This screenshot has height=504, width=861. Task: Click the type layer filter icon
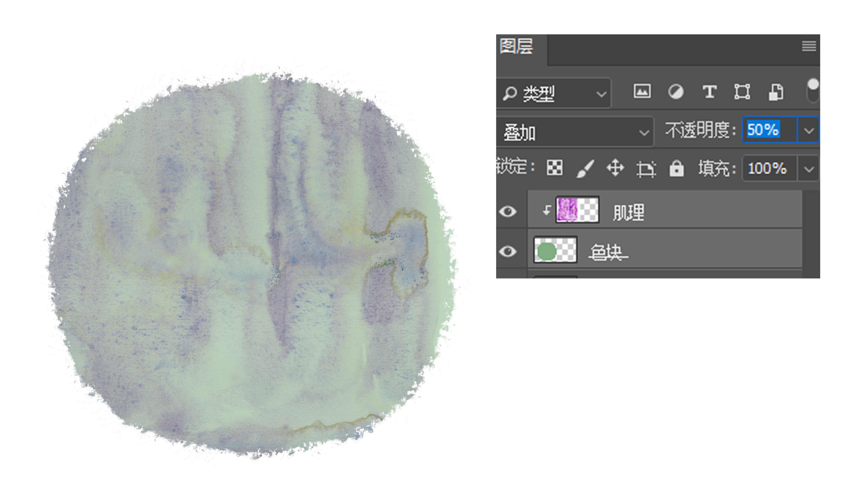point(709,92)
